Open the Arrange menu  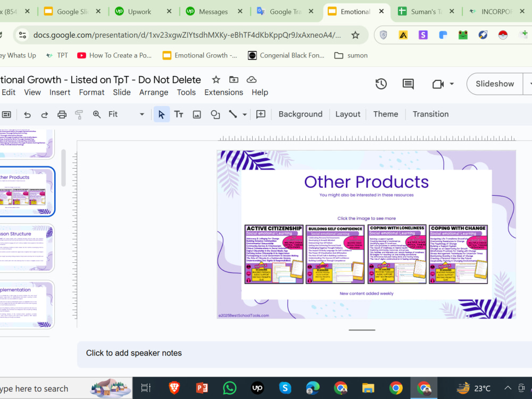[154, 92]
